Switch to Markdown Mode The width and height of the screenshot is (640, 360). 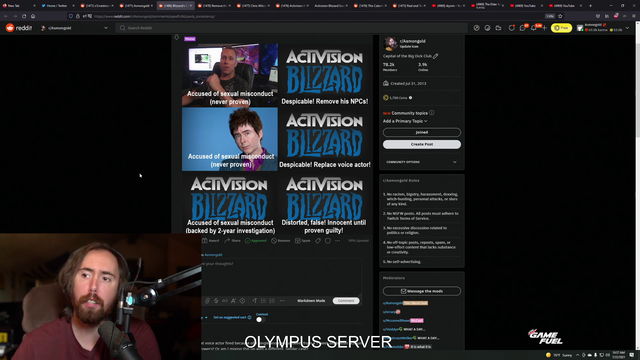pos(311,301)
